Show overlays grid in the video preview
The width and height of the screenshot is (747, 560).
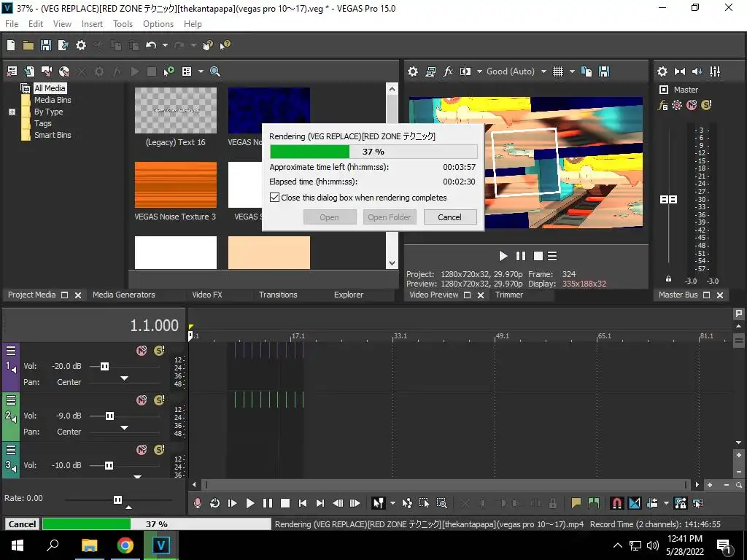pos(558,71)
